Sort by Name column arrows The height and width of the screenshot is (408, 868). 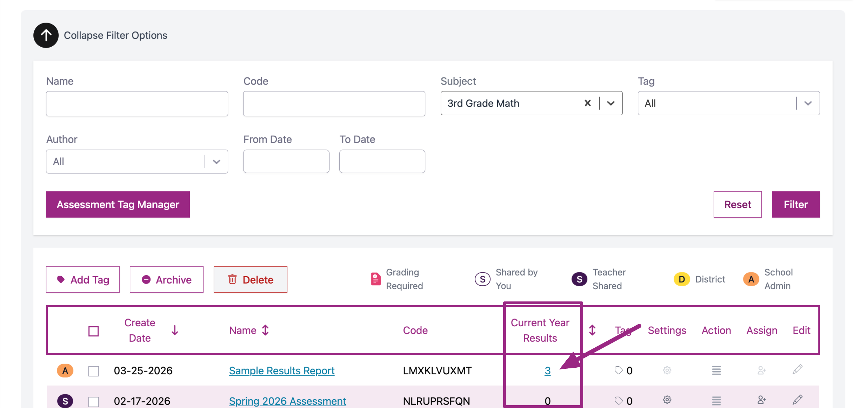pyautogui.click(x=266, y=330)
